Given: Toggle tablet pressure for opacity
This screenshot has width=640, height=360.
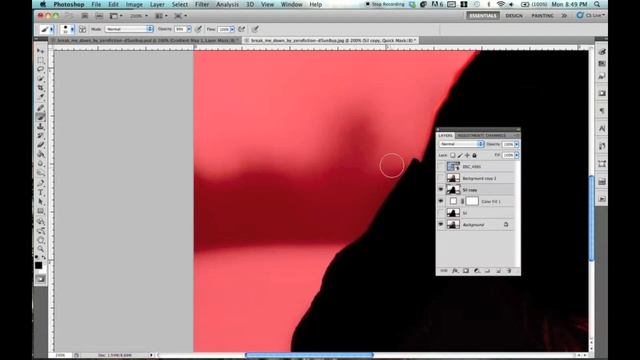Looking at the screenshot, I should coord(198,29).
